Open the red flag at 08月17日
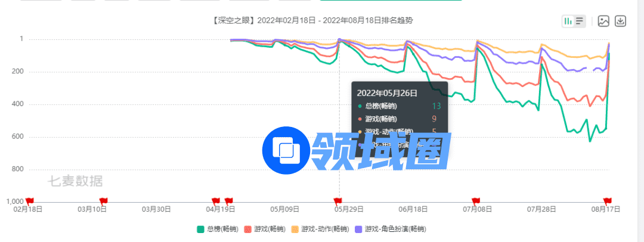This screenshot has width=644, height=242. click(x=608, y=201)
